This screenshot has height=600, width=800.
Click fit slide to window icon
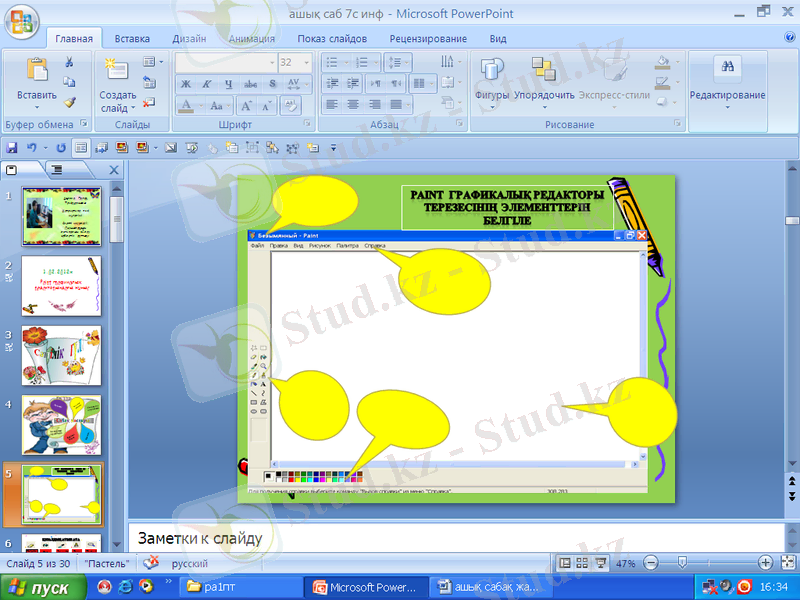(787, 563)
